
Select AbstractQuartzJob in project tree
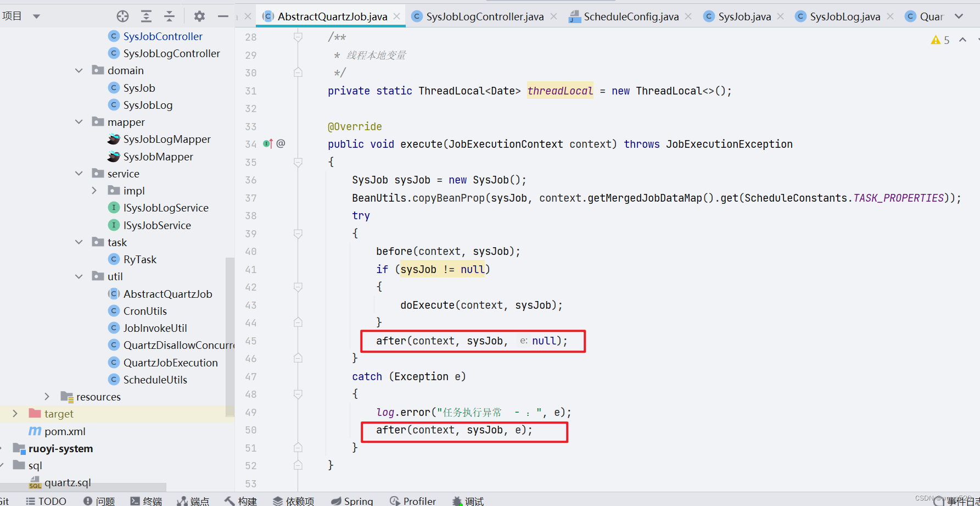(167, 294)
